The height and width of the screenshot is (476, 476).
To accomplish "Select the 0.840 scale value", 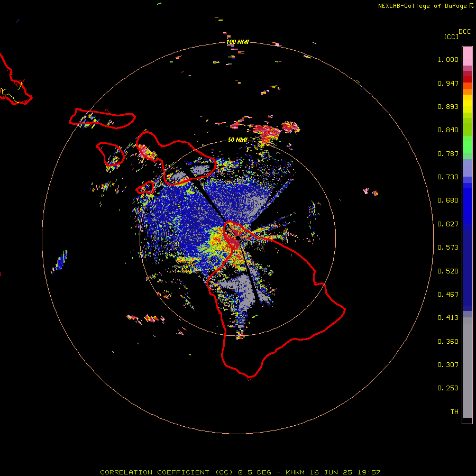I will click(x=448, y=130).
